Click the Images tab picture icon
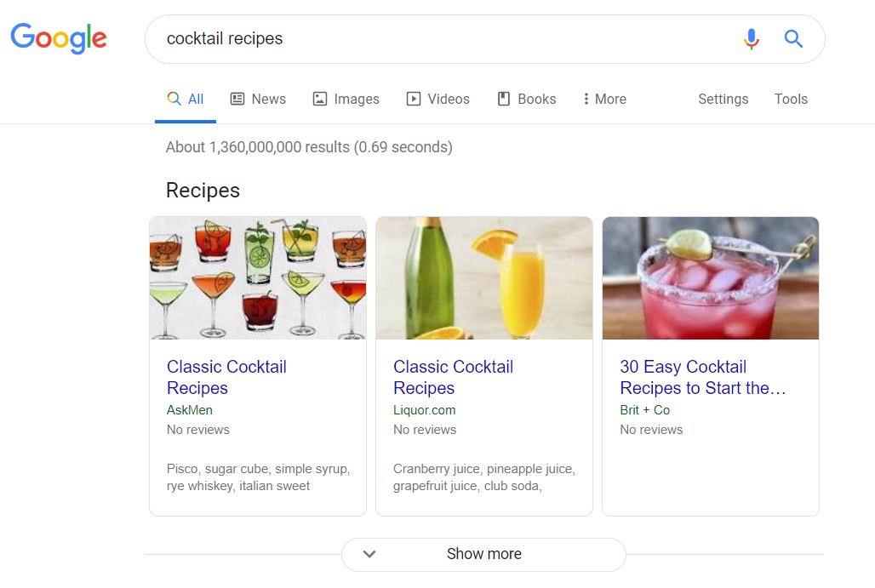The width and height of the screenshot is (875, 588). pos(320,99)
